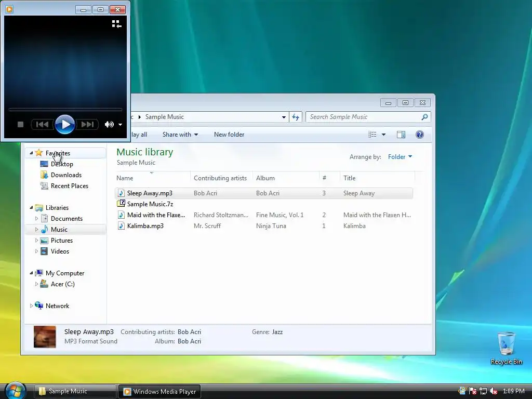The image size is (532, 399).
Task: Open Recent Places in the navigation pane
Action: coord(70,186)
